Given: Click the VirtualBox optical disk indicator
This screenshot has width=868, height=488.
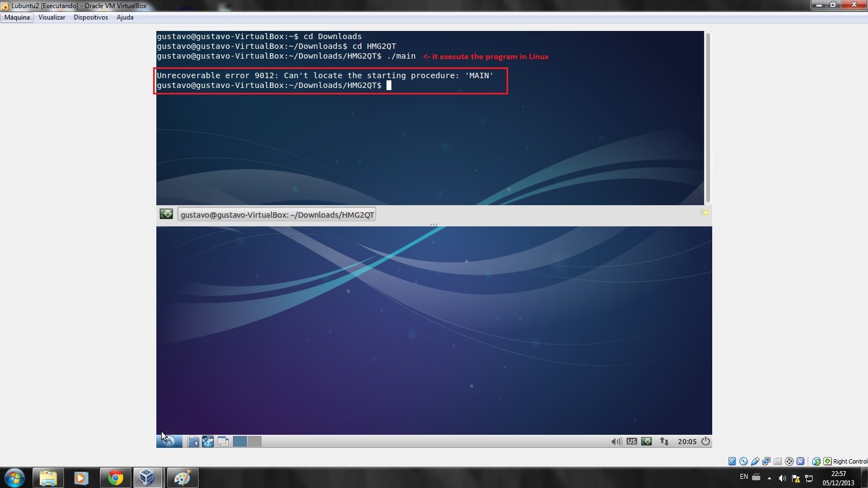Looking at the screenshot, I should [743, 461].
